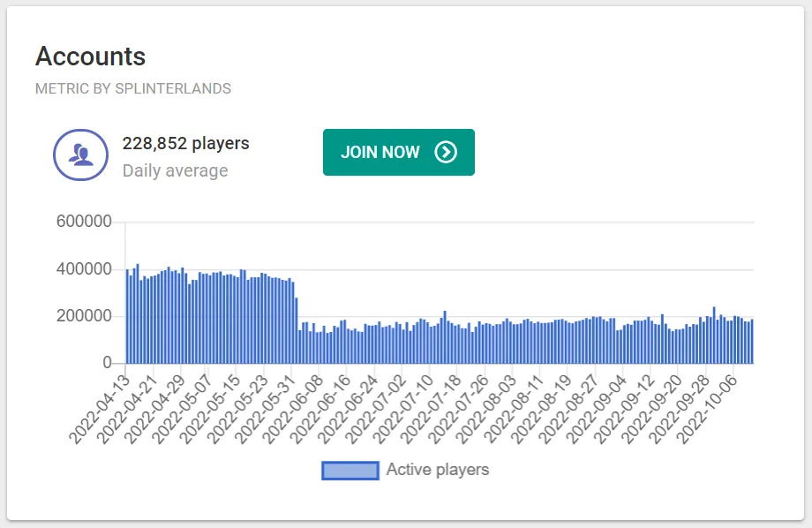The height and width of the screenshot is (528, 812).
Task: Click the METRIC BY SPLINTERLANDS subtitle
Action: tap(133, 89)
